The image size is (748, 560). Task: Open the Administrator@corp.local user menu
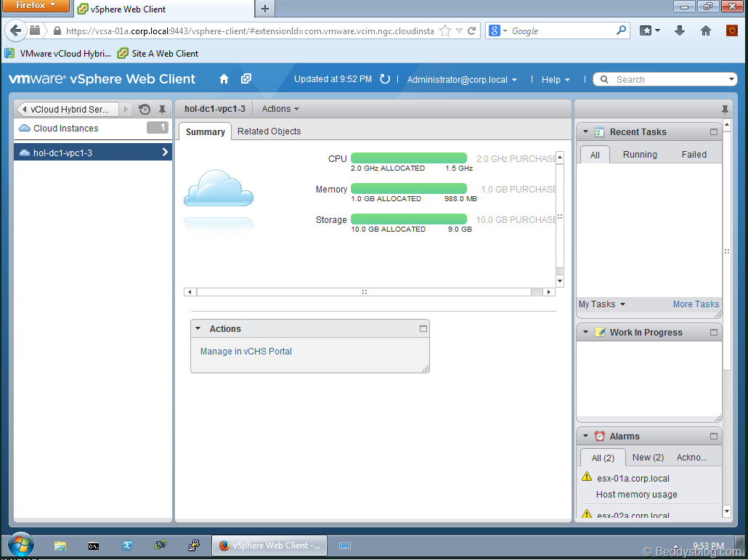tap(462, 80)
